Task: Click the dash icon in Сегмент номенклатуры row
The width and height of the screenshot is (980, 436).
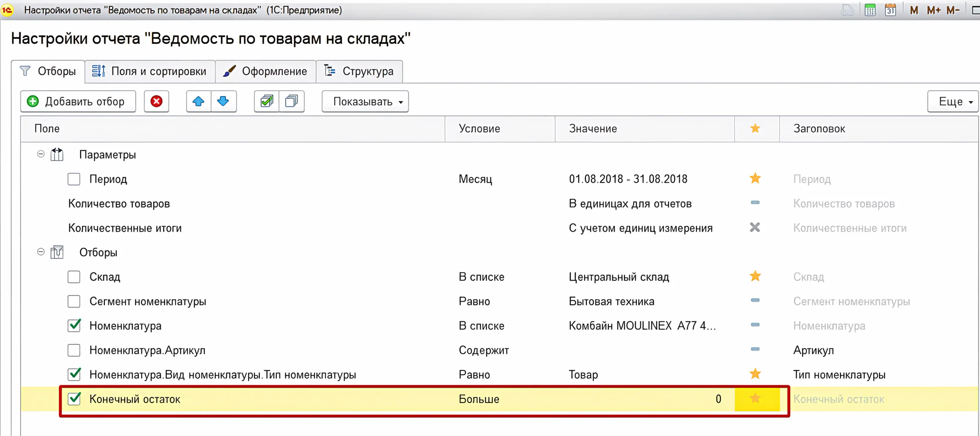Action: [x=755, y=300]
